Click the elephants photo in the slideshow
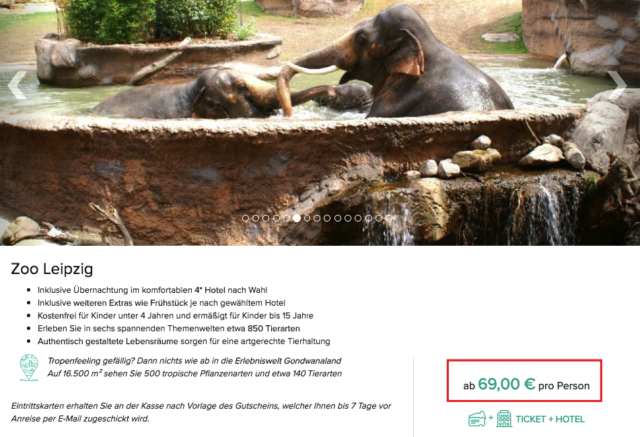The image size is (640, 437). (320, 122)
